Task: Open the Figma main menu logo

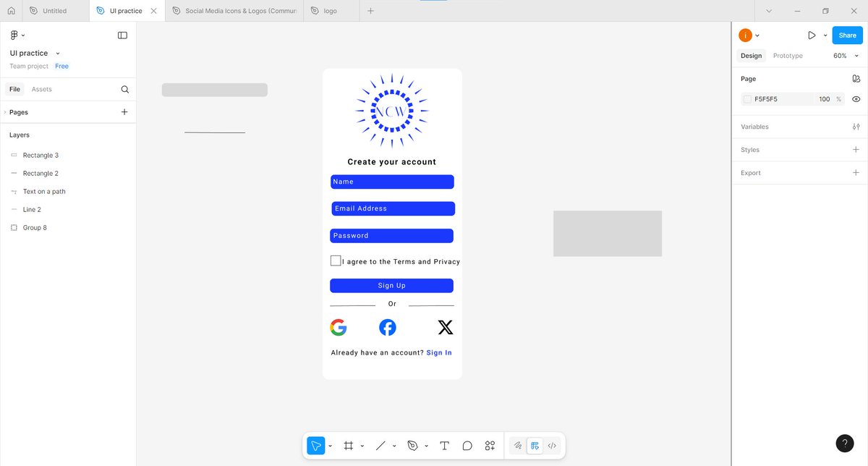Action: pyautogui.click(x=14, y=35)
